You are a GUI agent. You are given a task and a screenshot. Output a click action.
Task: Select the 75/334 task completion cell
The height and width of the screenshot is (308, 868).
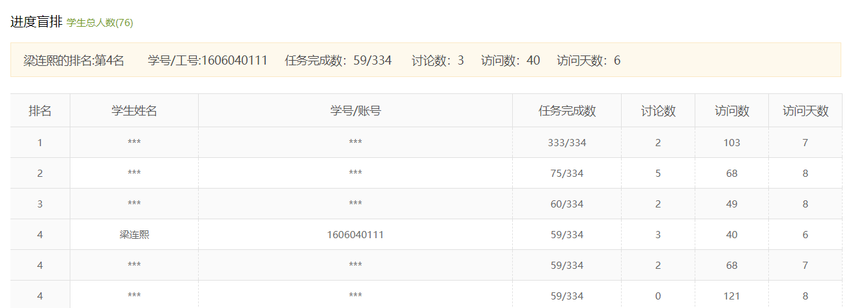click(x=567, y=173)
